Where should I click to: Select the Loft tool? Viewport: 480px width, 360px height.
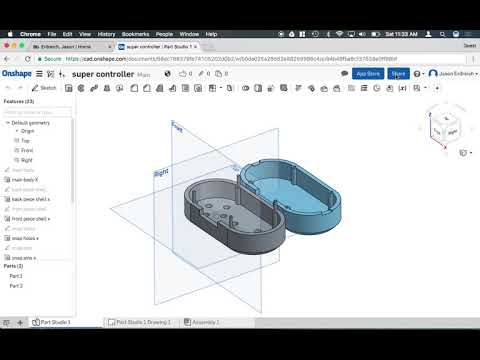(x=107, y=88)
